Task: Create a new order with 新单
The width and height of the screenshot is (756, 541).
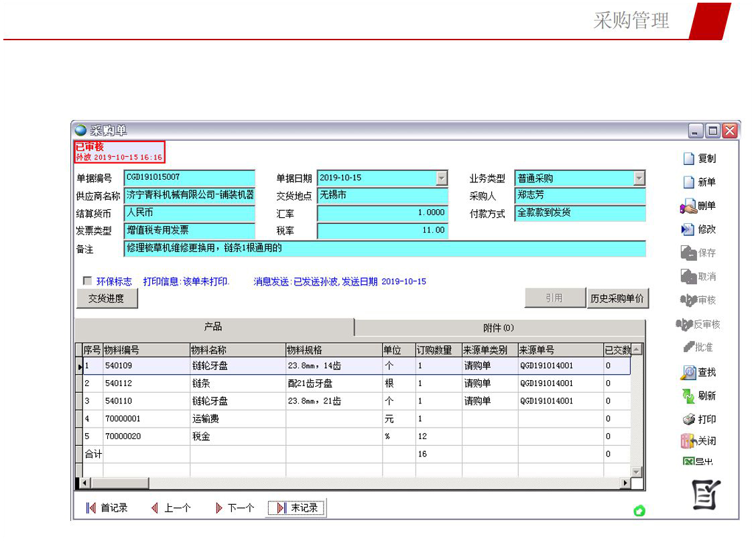Action: pyautogui.click(x=688, y=182)
